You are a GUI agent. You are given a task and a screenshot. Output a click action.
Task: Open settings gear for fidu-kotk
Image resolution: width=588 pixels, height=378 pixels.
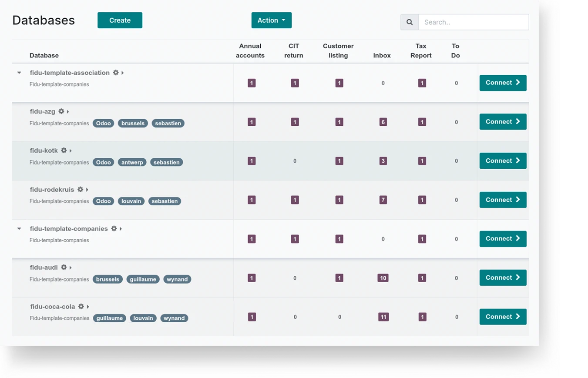point(64,151)
